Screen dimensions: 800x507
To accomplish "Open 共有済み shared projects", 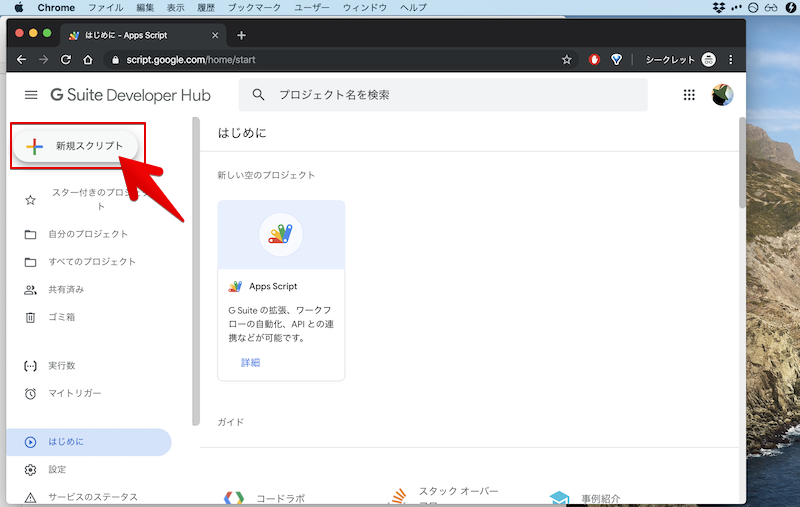I will point(67,290).
